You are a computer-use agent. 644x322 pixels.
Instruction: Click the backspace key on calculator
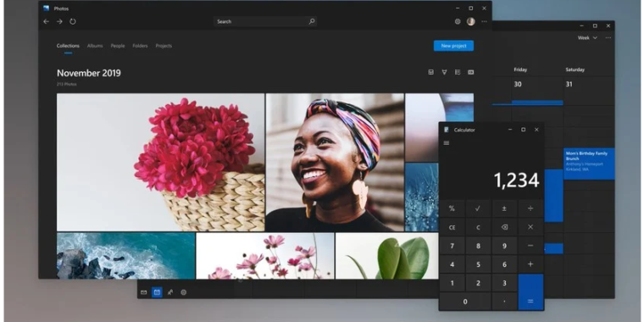coord(504,227)
